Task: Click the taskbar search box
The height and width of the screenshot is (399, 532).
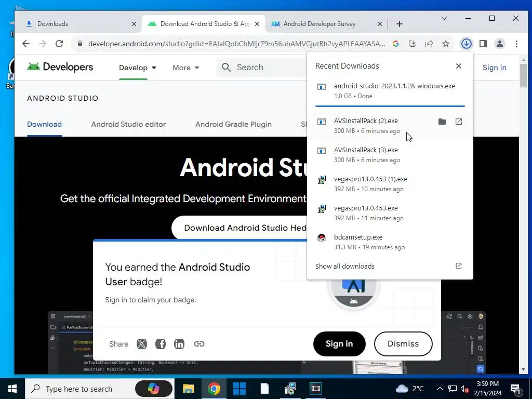Action: pos(100,389)
